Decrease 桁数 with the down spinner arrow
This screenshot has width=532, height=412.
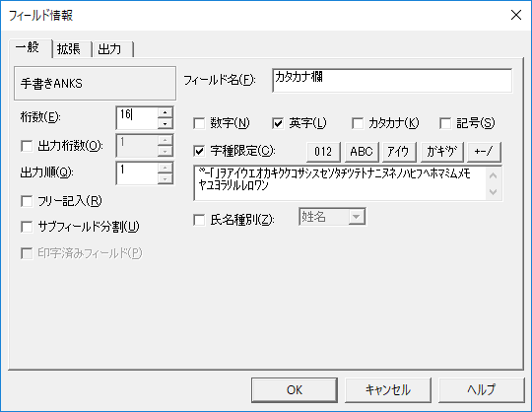click(165, 123)
